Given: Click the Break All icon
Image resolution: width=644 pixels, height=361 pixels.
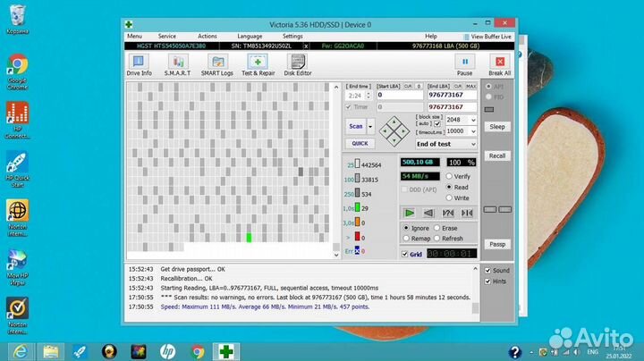Looking at the screenshot, I should pos(499,64).
